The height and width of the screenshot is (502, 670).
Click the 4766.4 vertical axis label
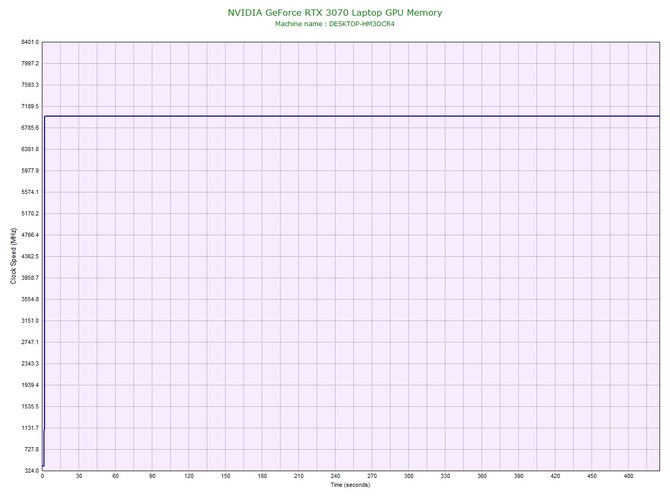coord(30,235)
